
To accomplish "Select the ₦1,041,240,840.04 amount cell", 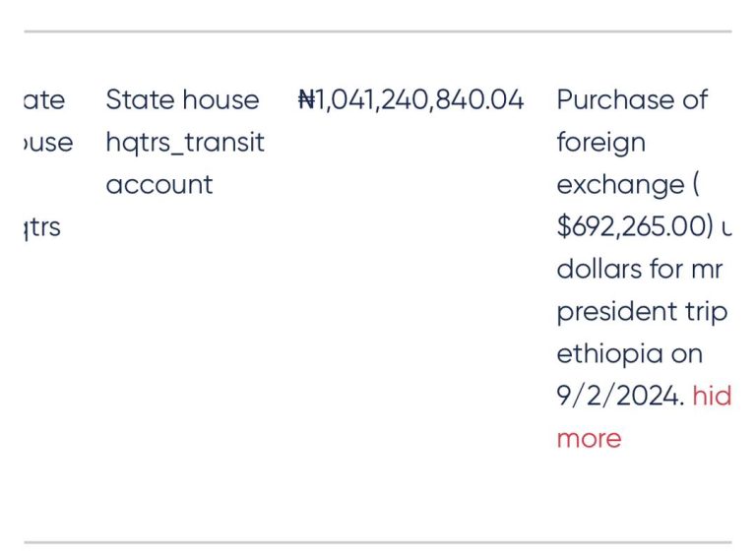I will coord(410,99).
